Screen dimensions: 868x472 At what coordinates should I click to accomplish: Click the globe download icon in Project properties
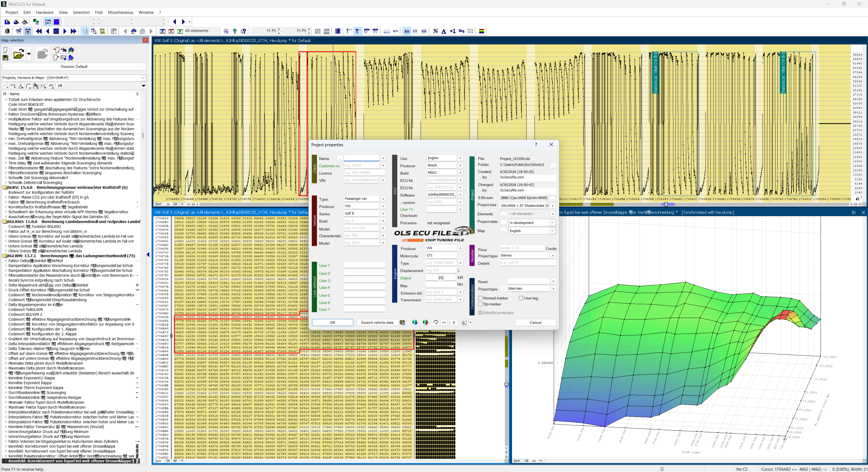click(415, 322)
